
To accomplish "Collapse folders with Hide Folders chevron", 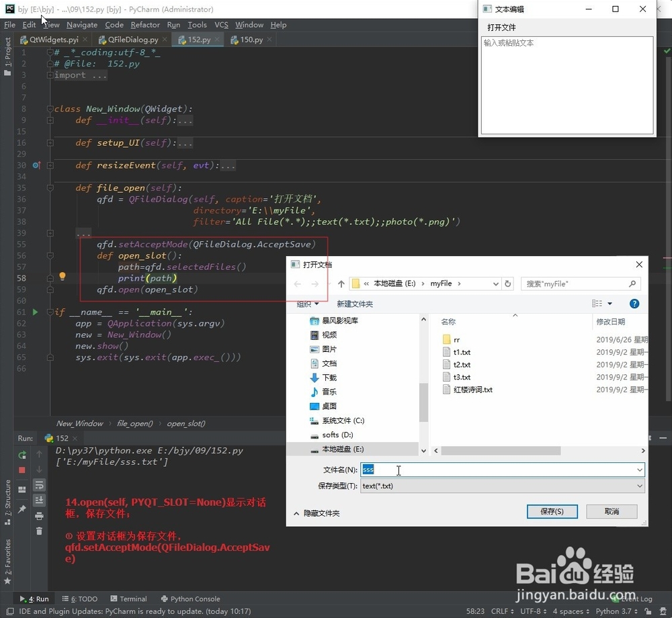I will click(x=296, y=513).
